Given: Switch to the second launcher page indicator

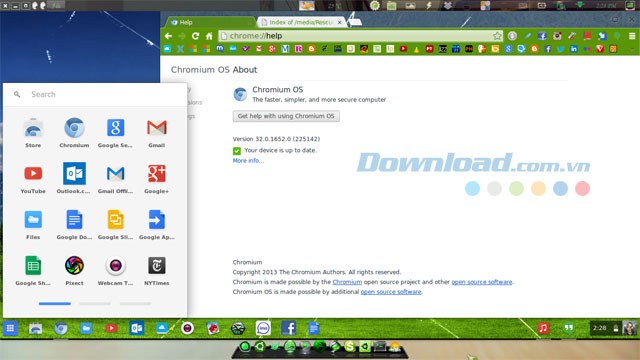Looking at the screenshot, I should (x=95, y=304).
